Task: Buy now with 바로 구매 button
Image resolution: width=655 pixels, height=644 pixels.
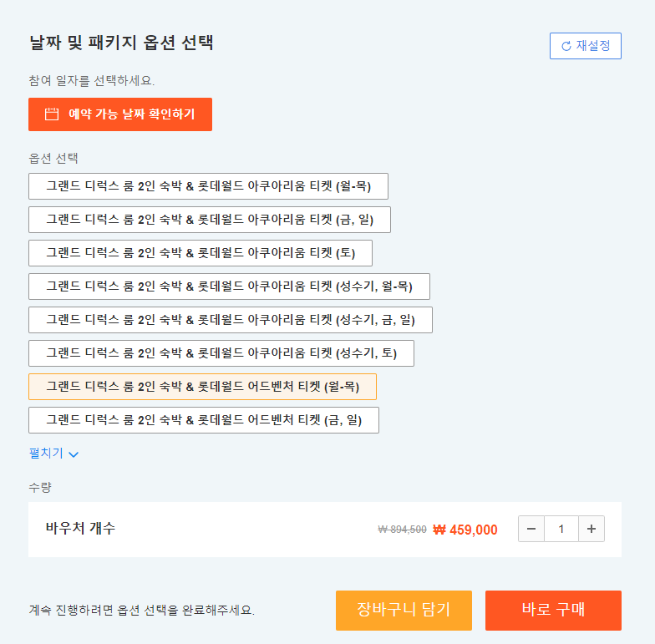Action: point(553,610)
